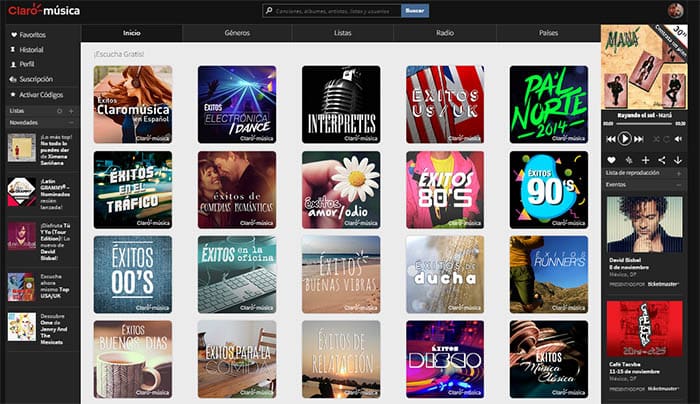This screenshot has width=700, height=404.
Task: Switch to the Géneros tab
Action: pyautogui.click(x=237, y=33)
